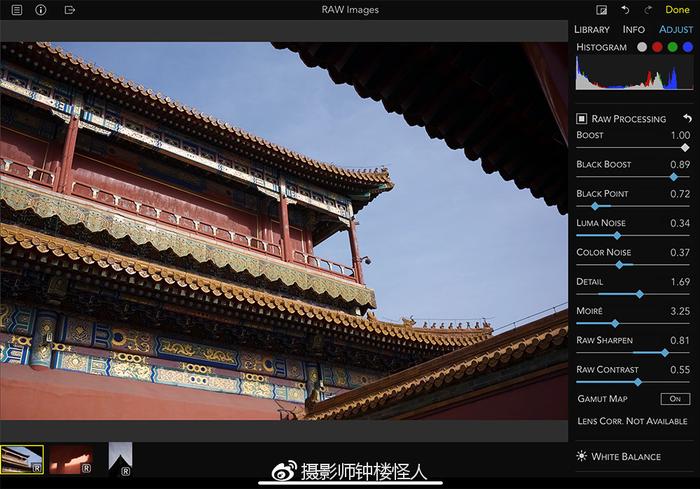
Task: Click the Detail slider handle
Action: click(640, 294)
